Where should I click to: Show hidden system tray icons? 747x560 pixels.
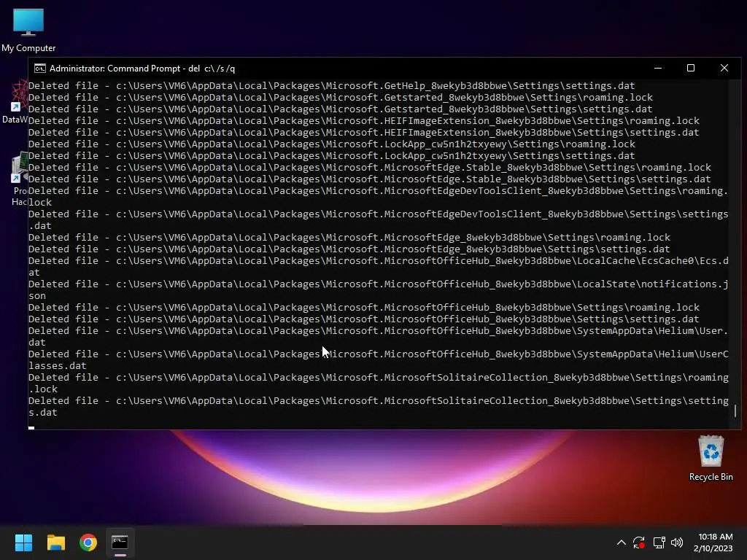[622, 542]
